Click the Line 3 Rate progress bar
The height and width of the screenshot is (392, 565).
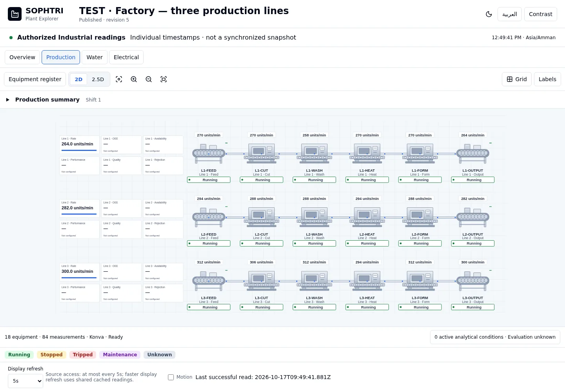click(79, 278)
